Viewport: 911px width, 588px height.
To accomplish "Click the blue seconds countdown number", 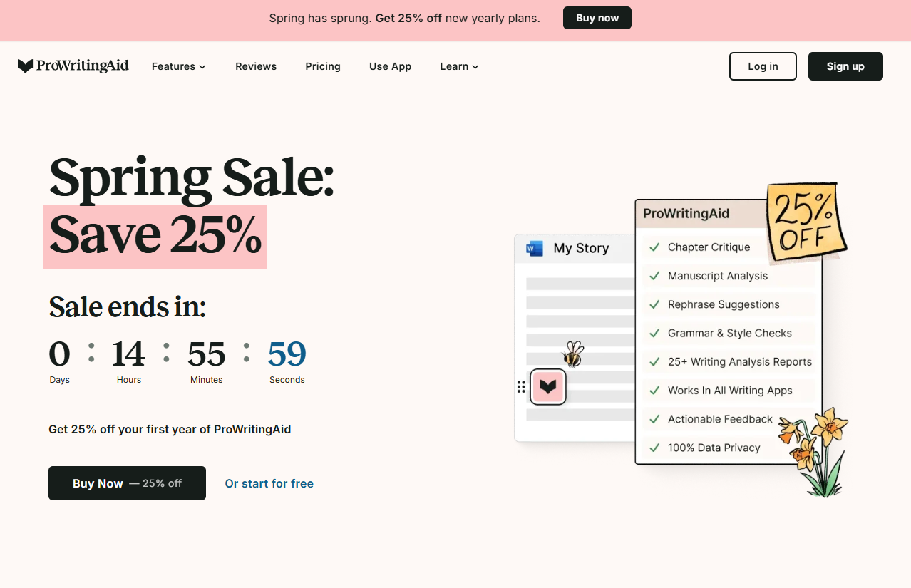I will (x=287, y=354).
